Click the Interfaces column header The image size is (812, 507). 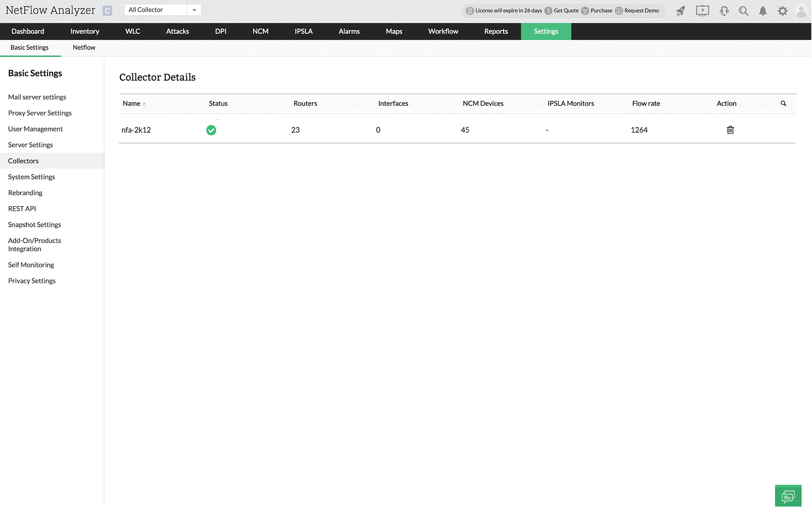[393, 104]
